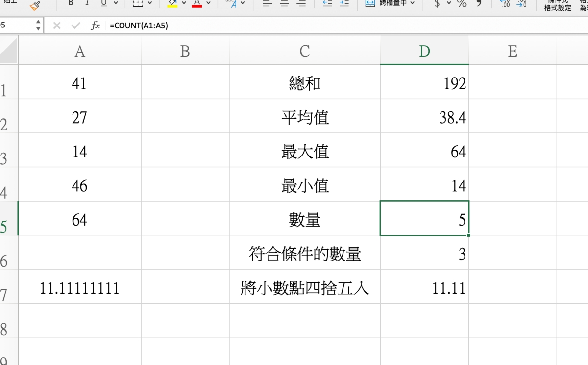The width and height of the screenshot is (588, 365).
Task: Open the borders dropdown arrow
Action: [x=150, y=4]
